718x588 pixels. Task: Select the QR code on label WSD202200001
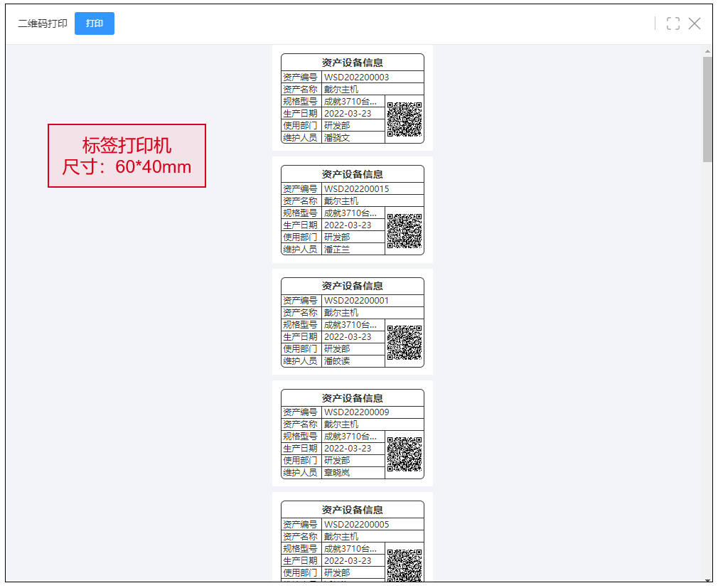coord(404,343)
